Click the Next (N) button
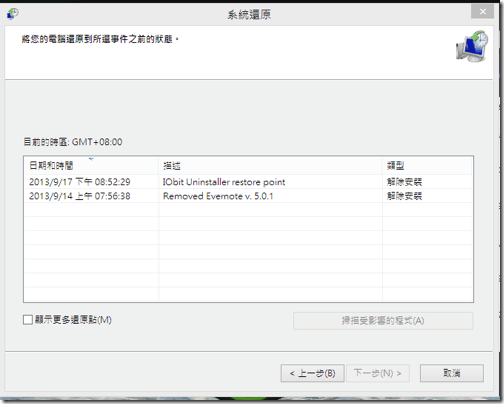Image resolution: width=504 pixels, height=404 pixels. tap(378, 373)
